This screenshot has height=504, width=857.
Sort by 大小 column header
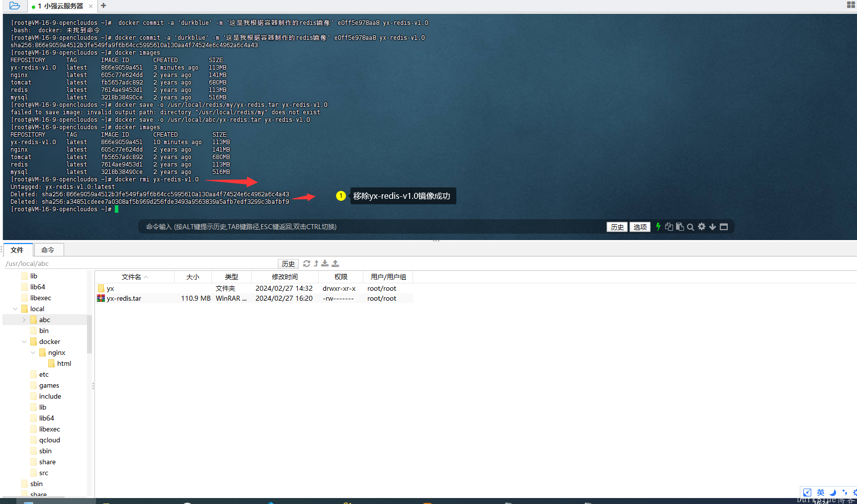193,277
